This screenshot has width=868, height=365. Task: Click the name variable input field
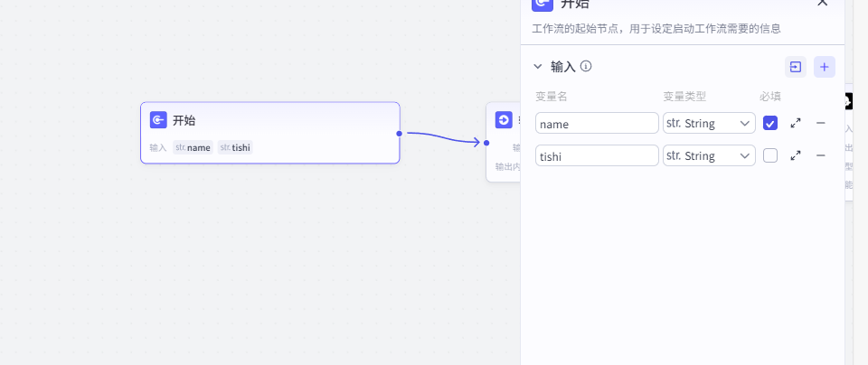[597, 123]
